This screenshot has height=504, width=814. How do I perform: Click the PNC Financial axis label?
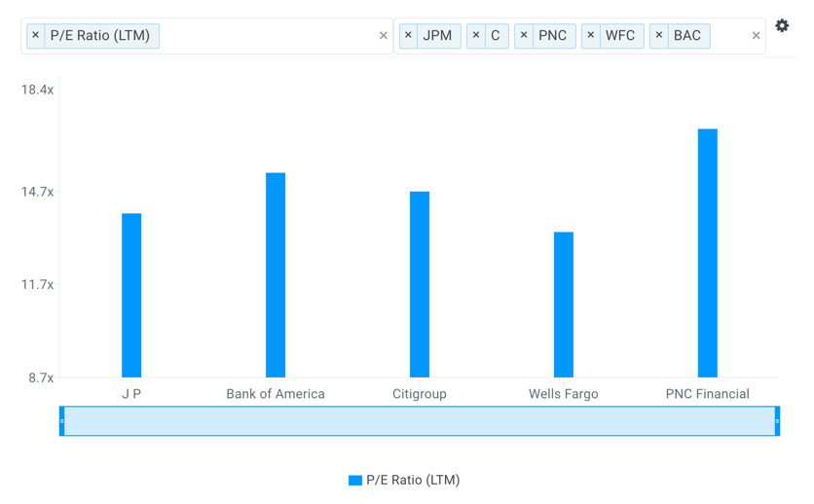pos(708,393)
